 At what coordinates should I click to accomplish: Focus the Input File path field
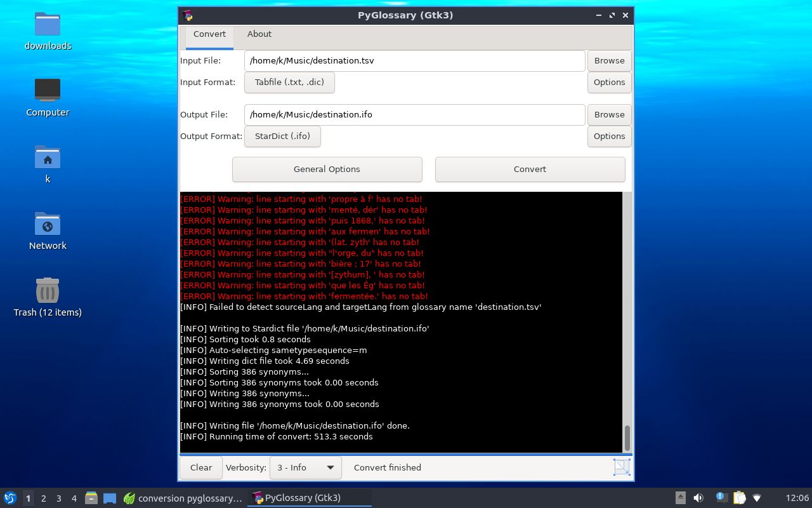pyautogui.click(x=415, y=61)
